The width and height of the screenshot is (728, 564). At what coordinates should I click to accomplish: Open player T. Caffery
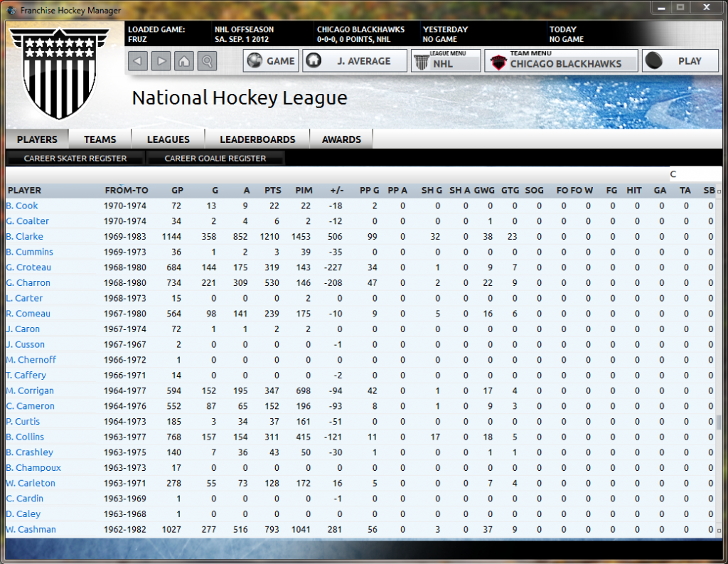click(x=26, y=375)
